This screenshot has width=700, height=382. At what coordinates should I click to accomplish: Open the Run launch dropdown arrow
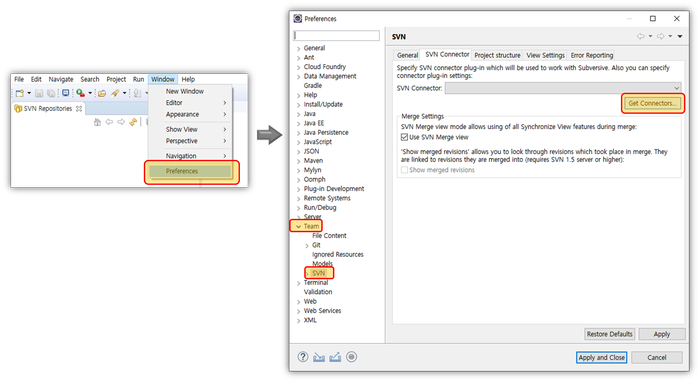pos(90,93)
